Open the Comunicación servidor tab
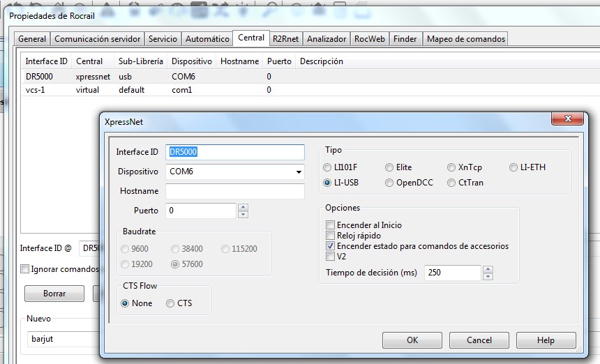Screen dimensions: 600x364 pos(97,39)
